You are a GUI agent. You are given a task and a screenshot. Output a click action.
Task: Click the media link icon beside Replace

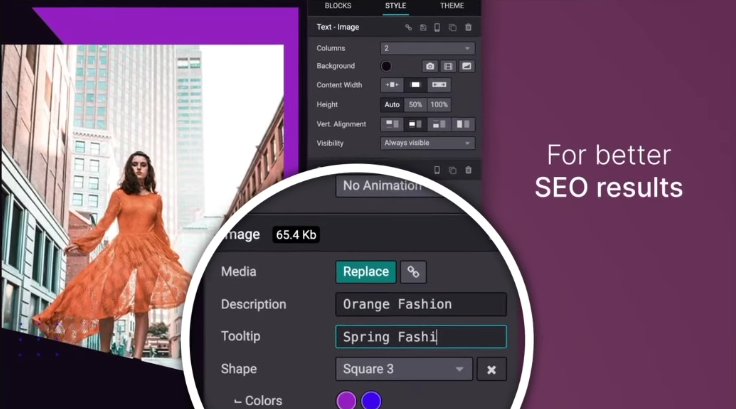click(413, 272)
